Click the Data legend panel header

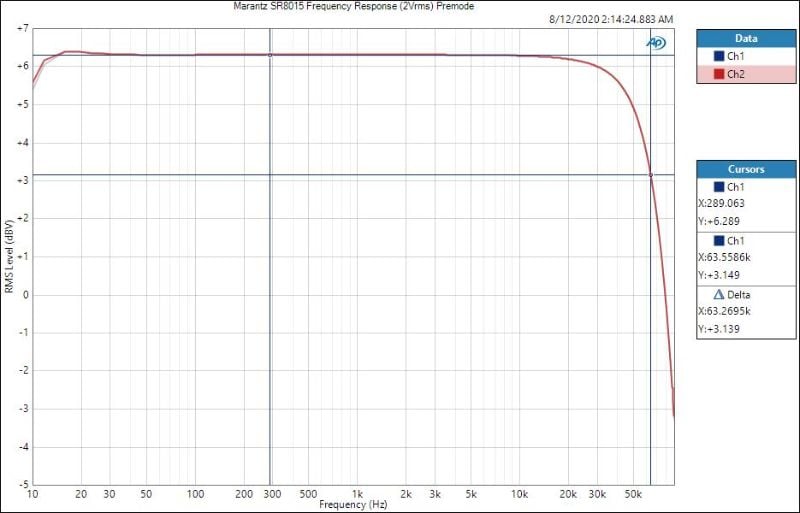point(746,38)
